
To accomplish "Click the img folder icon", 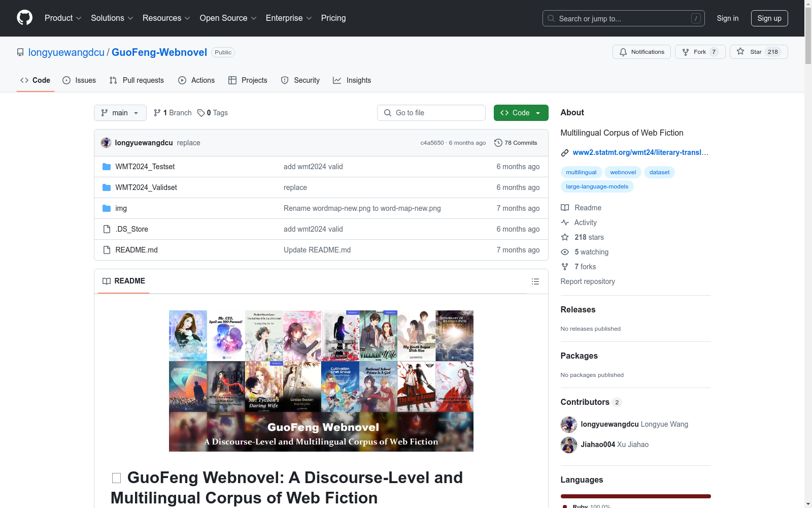I will pyautogui.click(x=107, y=208).
